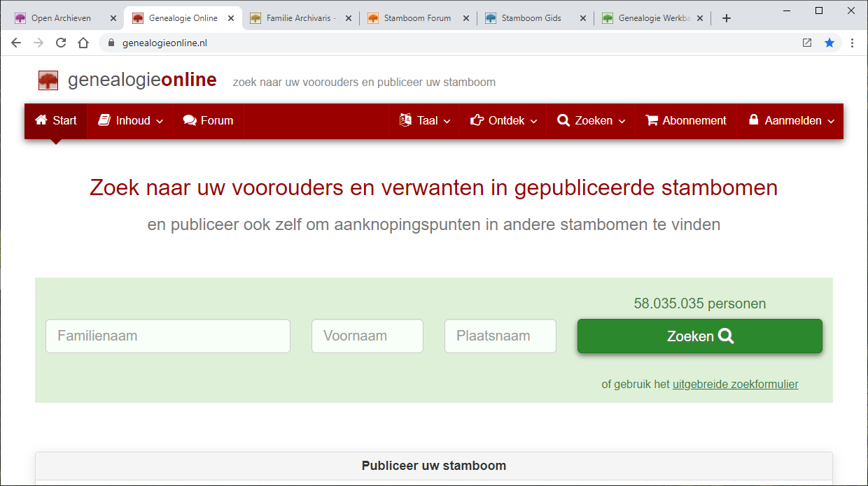868x486 pixels.
Task: Expand the Ontdek dropdown menu
Action: coord(503,120)
